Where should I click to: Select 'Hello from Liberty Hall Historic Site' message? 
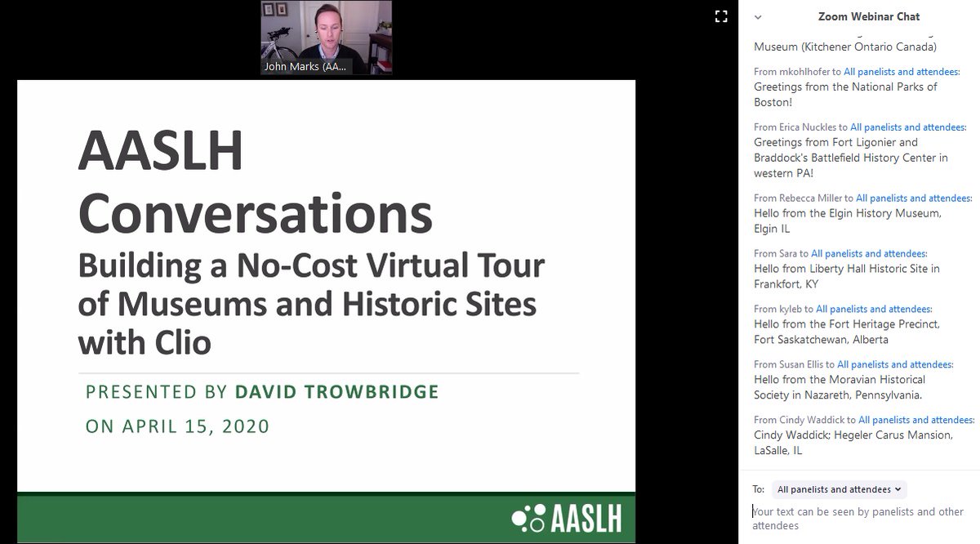pos(847,276)
